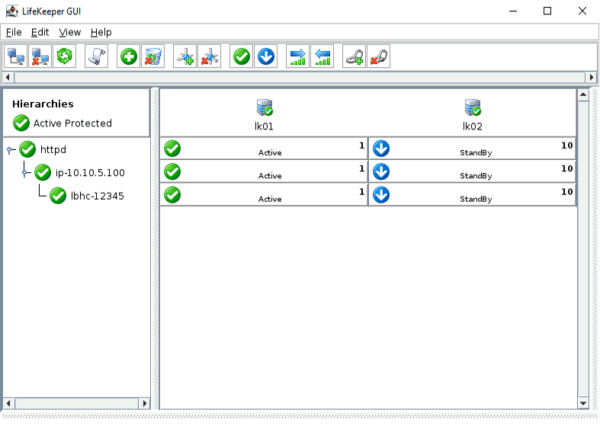Click priority 10 in the ip-10.10.5.100 lk02 cell

pyautogui.click(x=567, y=168)
